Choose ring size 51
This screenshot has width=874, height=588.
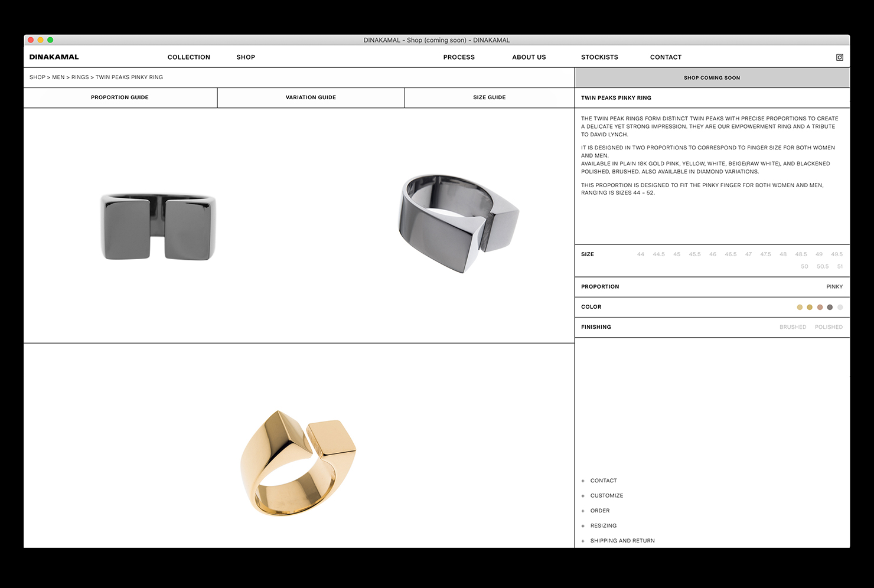(x=840, y=267)
